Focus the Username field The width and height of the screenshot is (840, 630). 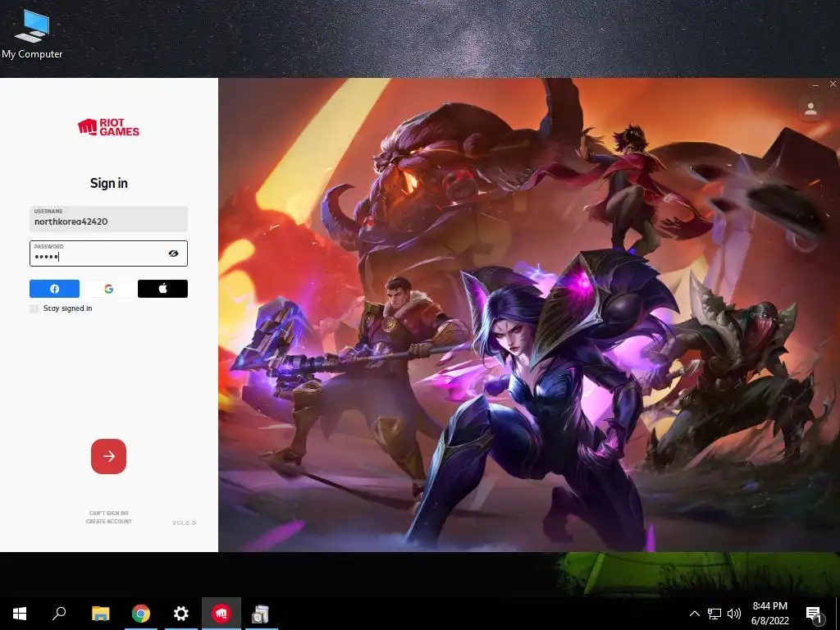click(x=109, y=218)
